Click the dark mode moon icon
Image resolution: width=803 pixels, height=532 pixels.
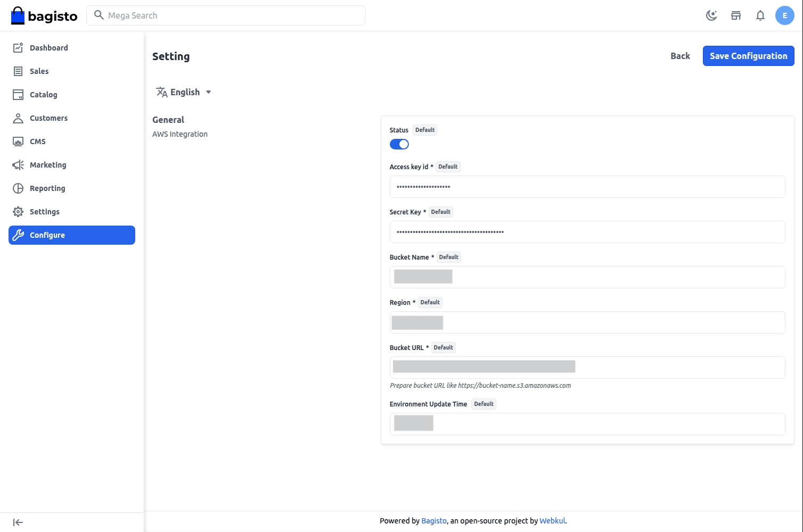(x=711, y=15)
